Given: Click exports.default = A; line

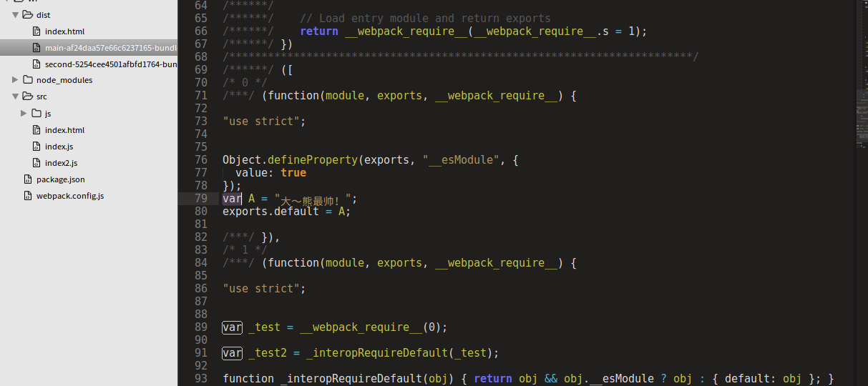Looking at the screenshot, I should coord(287,212).
